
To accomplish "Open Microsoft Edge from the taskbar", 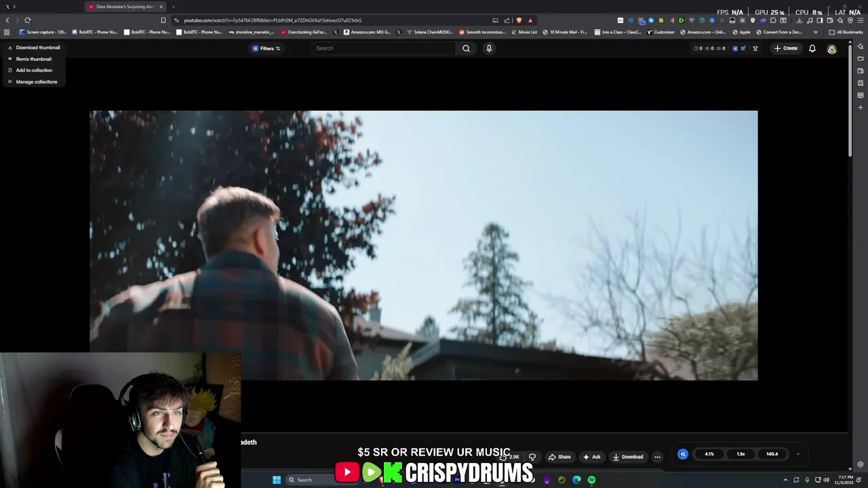I will [x=576, y=480].
